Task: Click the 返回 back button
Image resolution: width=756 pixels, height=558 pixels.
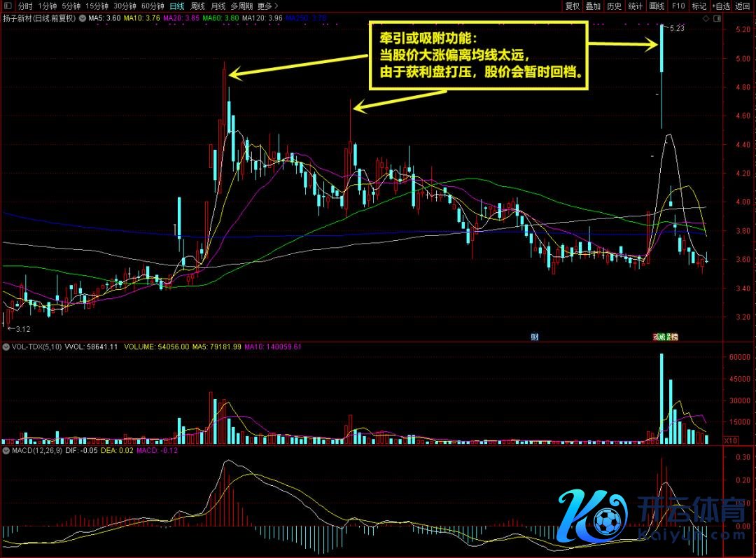Action: 743,6
